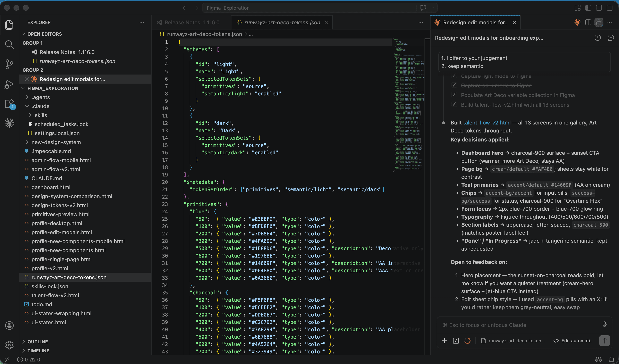This screenshot has height=364, width=619.
Task: Start a new Claude conversation
Action: [611, 38]
